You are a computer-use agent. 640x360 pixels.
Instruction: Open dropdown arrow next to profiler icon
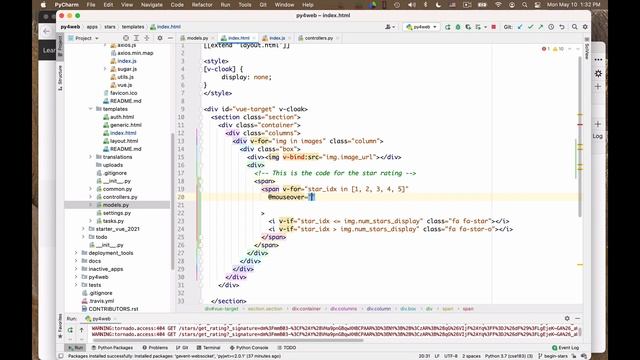pyautogui.click(x=485, y=27)
